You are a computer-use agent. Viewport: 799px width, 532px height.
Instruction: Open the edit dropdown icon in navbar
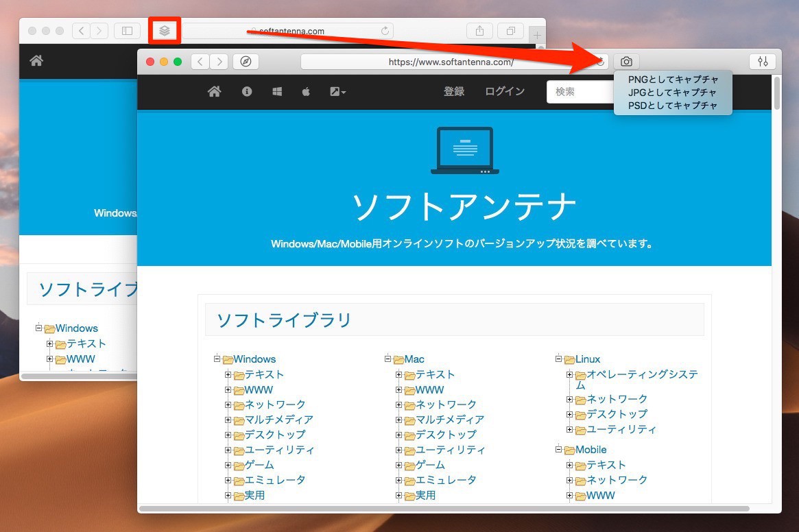coord(337,92)
